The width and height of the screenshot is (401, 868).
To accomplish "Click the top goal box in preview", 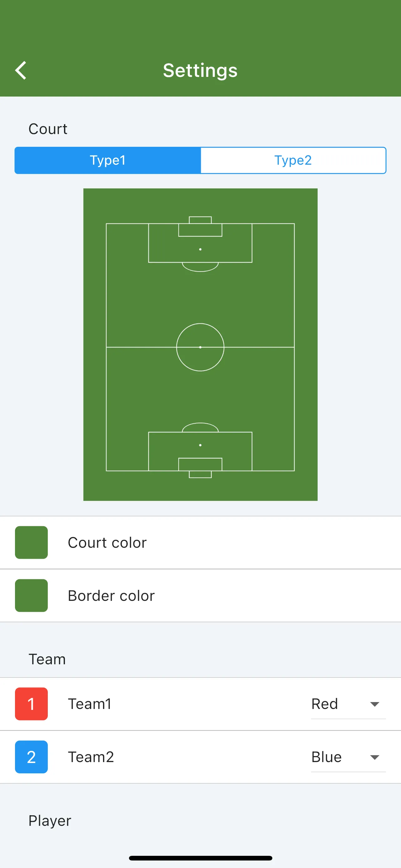I will (x=200, y=230).
